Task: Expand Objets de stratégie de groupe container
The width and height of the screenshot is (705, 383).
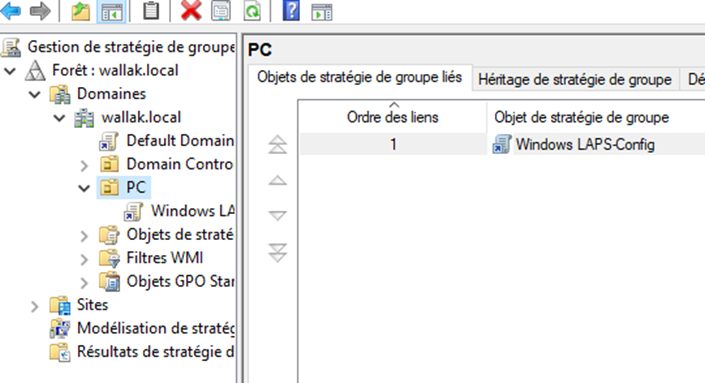Action: click(84, 236)
